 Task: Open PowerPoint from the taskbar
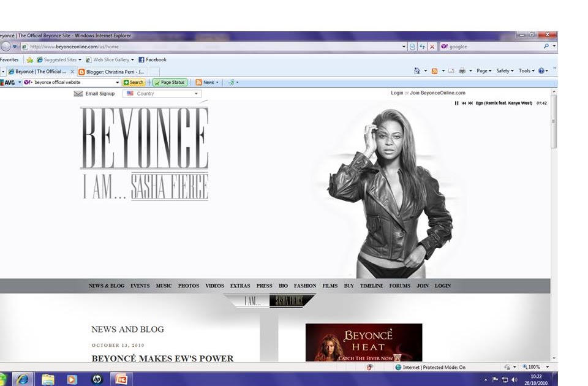[121, 379]
